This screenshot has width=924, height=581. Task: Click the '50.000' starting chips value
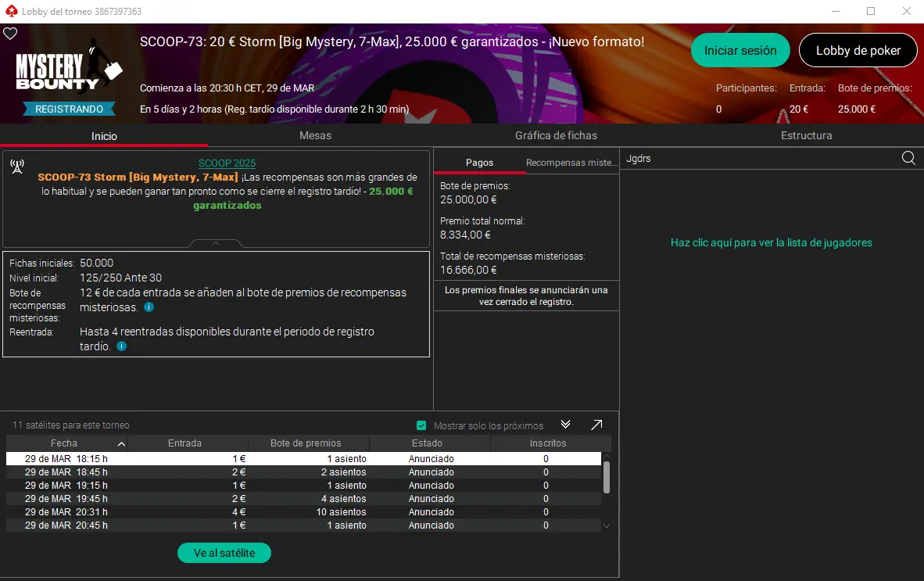point(97,263)
